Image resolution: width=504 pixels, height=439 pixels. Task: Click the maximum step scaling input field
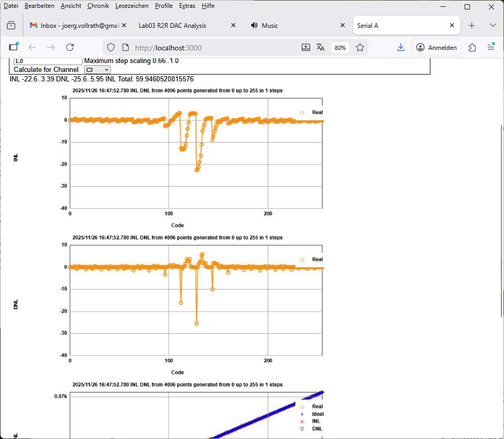tap(48, 61)
